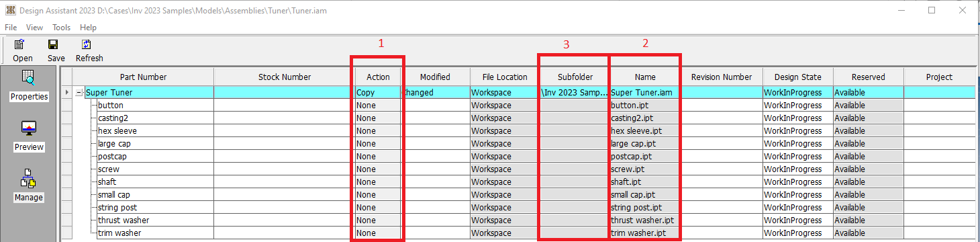The height and width of the screenshot is (242, 980).
Task: Select the Design State column header
Action: (x=798, y=77)
